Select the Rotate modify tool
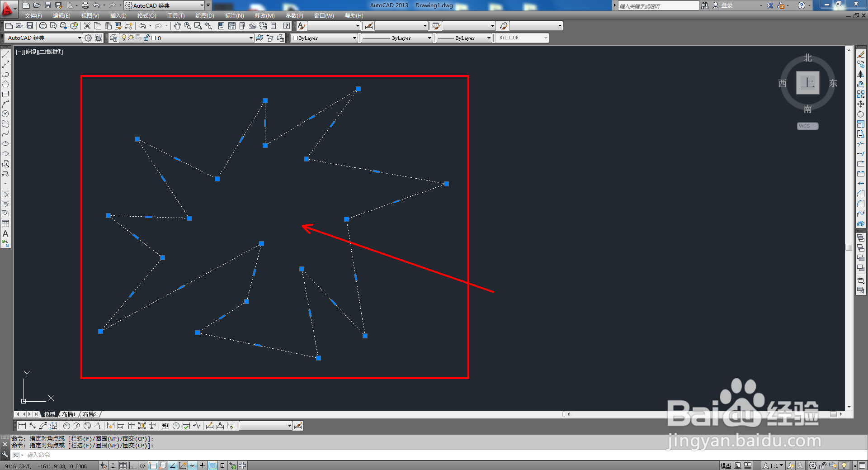Viewport: 868px width, 470px height. tap(861, 114)
